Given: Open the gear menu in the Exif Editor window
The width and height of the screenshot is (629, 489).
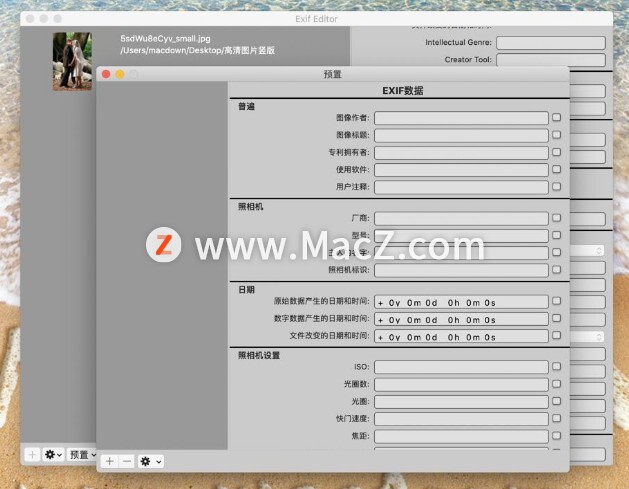Looking at the screenshot, I should (53, 455).
